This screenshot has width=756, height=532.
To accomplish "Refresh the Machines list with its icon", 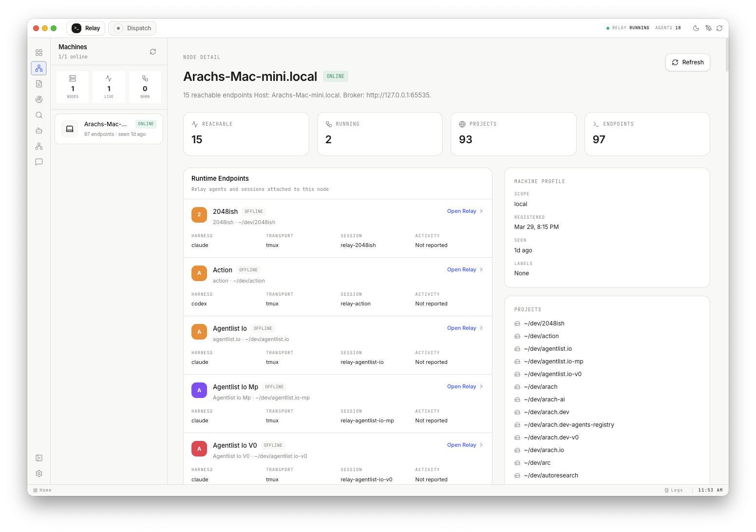I will [x=153, y=52].
